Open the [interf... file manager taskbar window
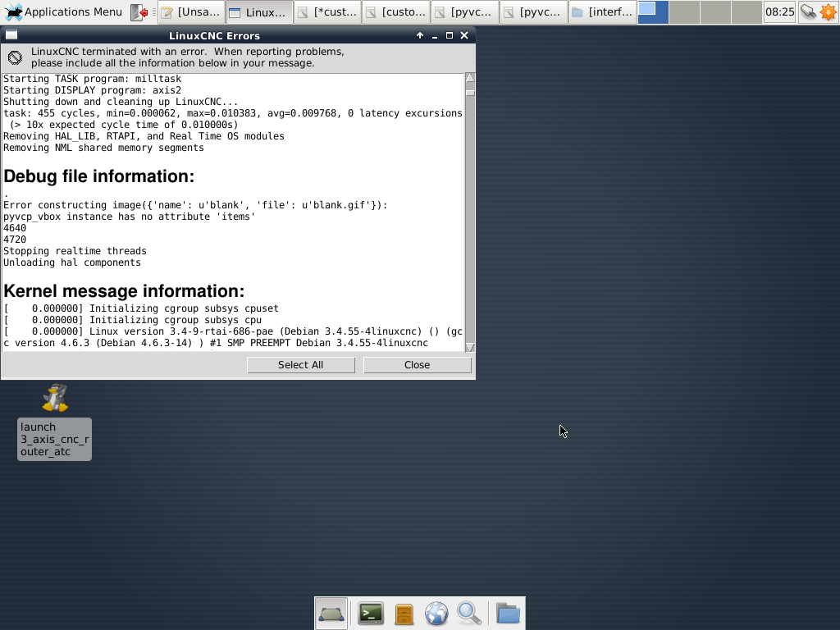Viewport: 840px width, 630px height. click(x=601, y=11)
